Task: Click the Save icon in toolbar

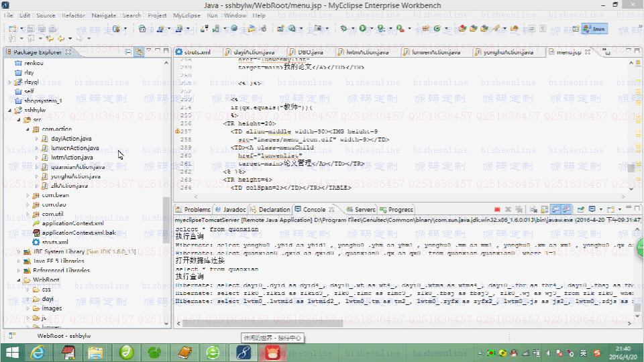Action: (x=31, y=29)
